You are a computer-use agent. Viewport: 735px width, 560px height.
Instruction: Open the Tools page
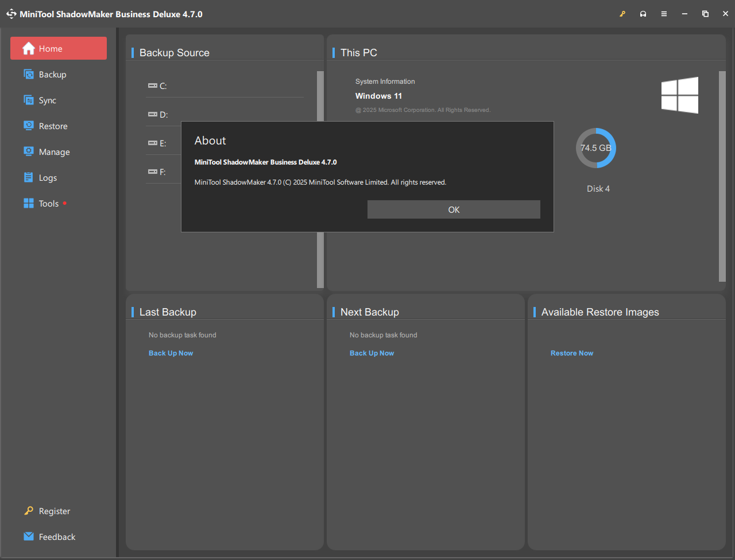(x=59, y=204)
